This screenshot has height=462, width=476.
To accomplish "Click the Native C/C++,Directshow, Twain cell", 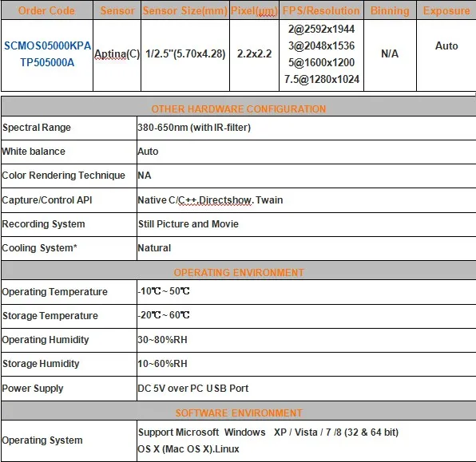I will (210, 200).
